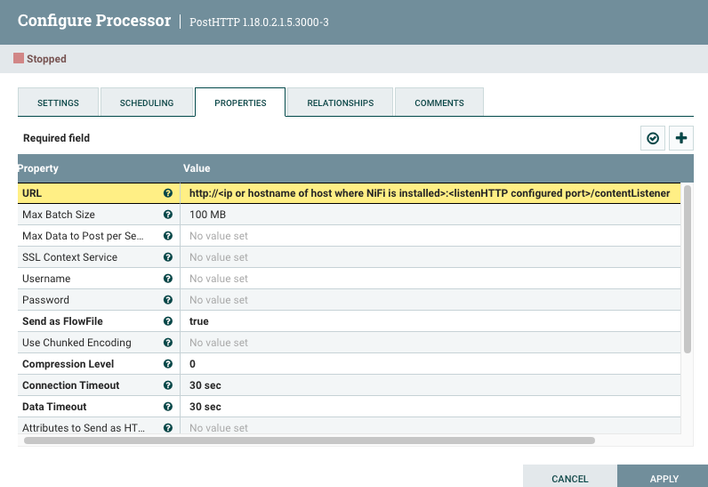Edit the Max Batch Size value 100 MB
The height and width of the screenshot is (487, 708).
tap(430, 214)
